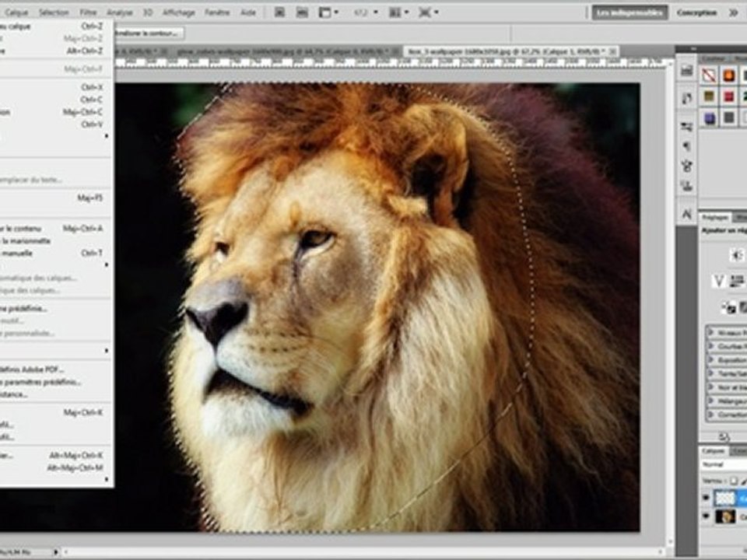
Task: Choose the 'Adobe PDF...' presets menu entry
Action: [x=54, y=369]
